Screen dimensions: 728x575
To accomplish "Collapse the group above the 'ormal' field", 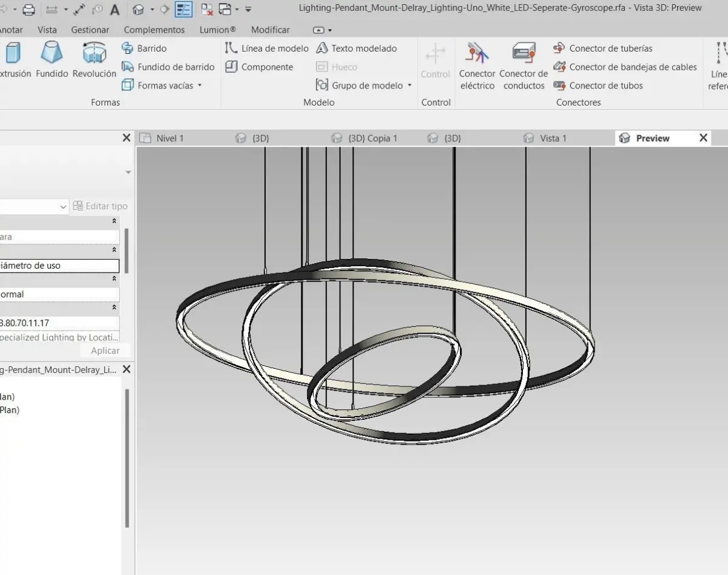I will point(113,279).
